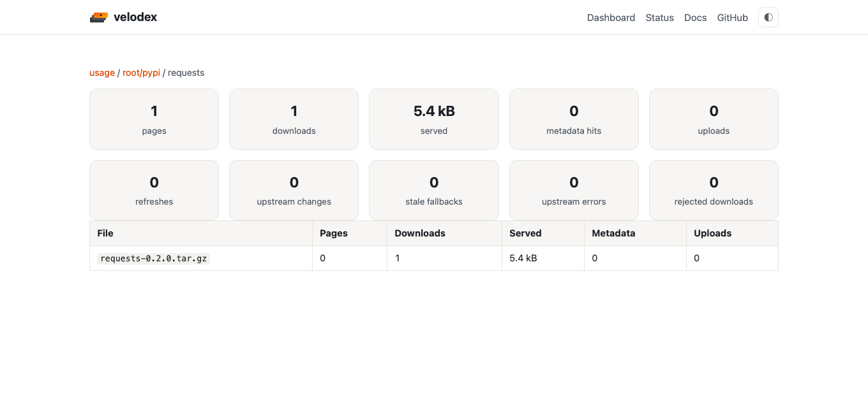Toggle the dark/light theme button
Viewport: 868px width, 408px height.
point(768,17)
